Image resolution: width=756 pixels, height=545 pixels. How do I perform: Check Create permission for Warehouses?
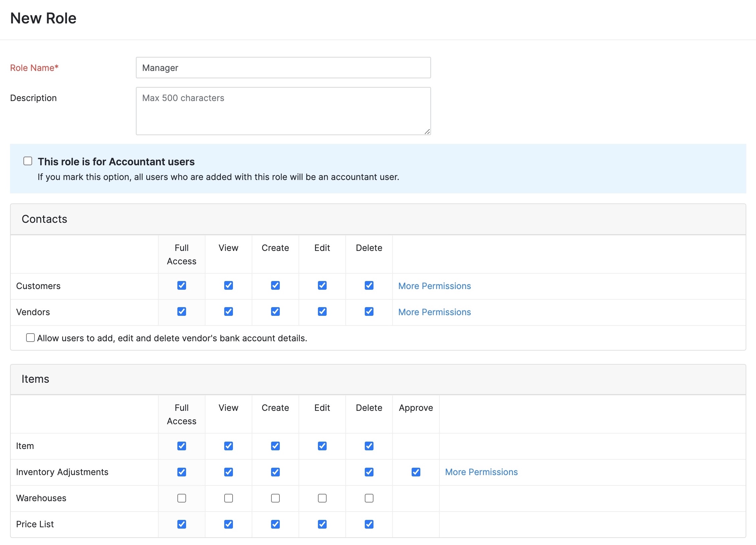pyautogui.click(x=275, y=498)
